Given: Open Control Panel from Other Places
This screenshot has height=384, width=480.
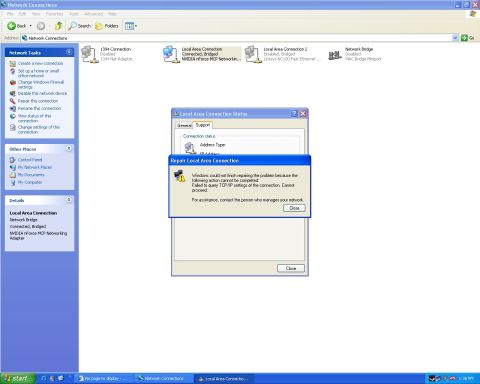Looking at the screenshot, I should [x=30, y=160].
